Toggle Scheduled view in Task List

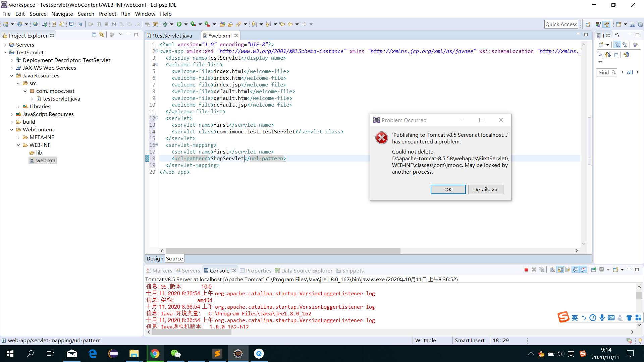[x=625, y=45]
